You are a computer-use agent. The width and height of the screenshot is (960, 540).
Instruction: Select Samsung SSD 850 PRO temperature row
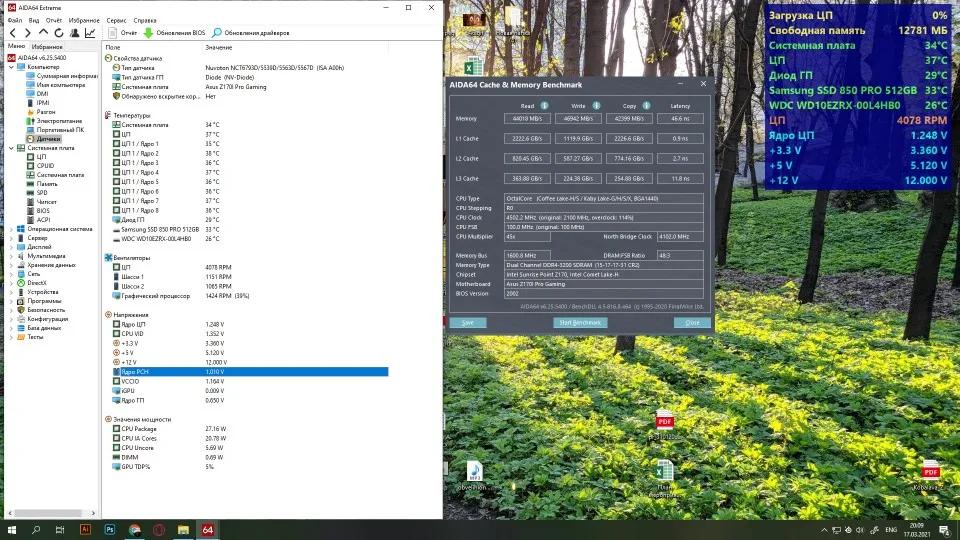pos(250,230)
